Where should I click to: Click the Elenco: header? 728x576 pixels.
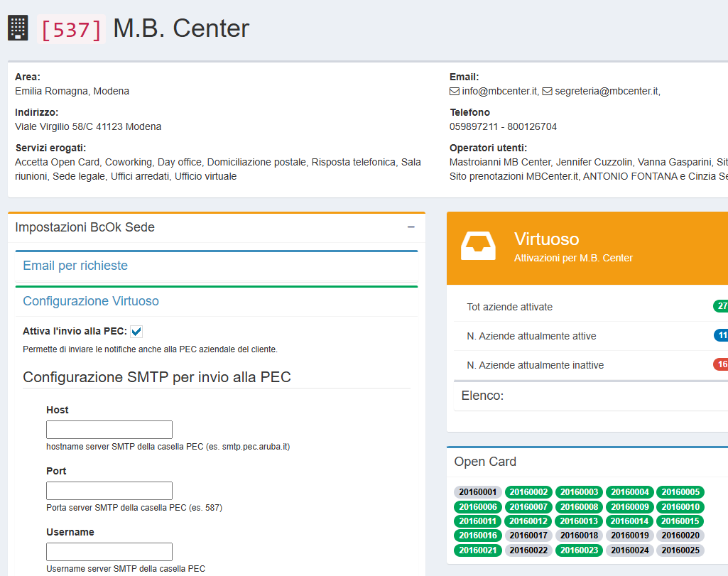(482, 396)
